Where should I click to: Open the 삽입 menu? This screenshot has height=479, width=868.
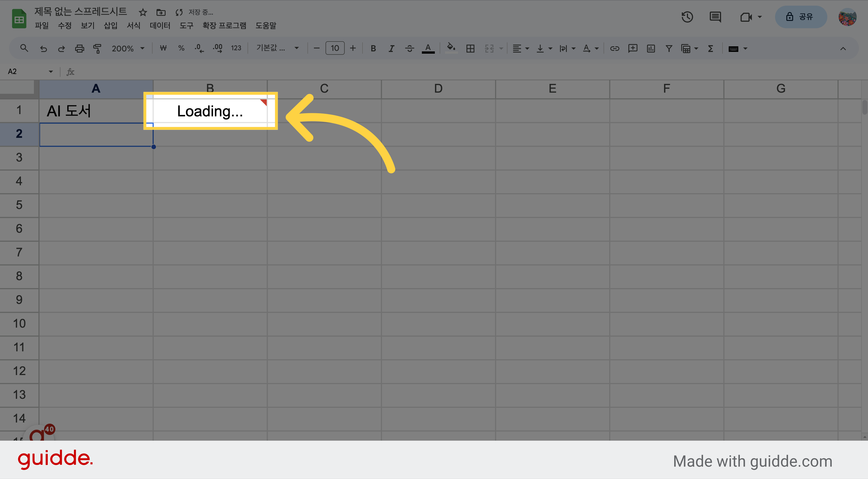coord(110,26)
